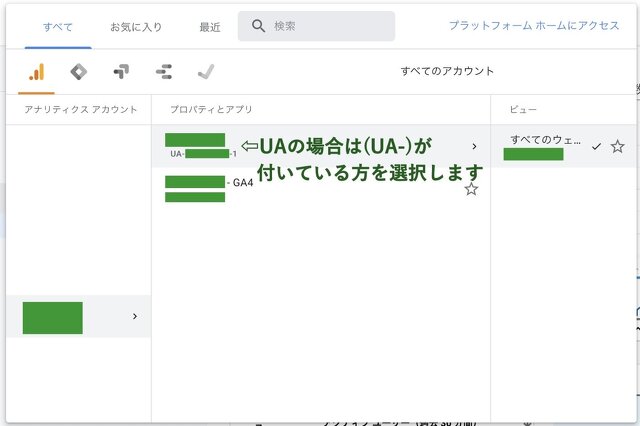Expand the UA- property row chevron
Image resolution: width=640 pixels, height=426 pixels.
[474, 146]
